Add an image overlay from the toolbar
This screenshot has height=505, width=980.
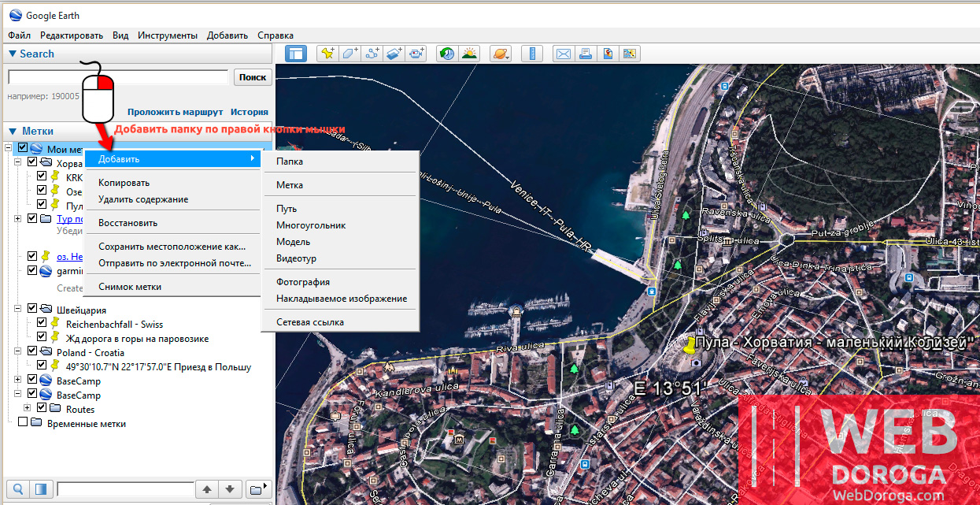click(394, 54)
